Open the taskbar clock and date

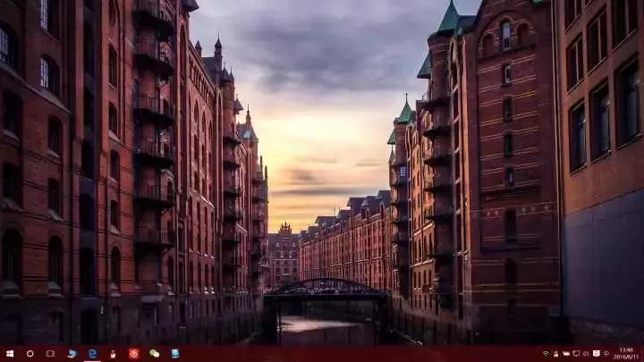(x=626, y=353)
